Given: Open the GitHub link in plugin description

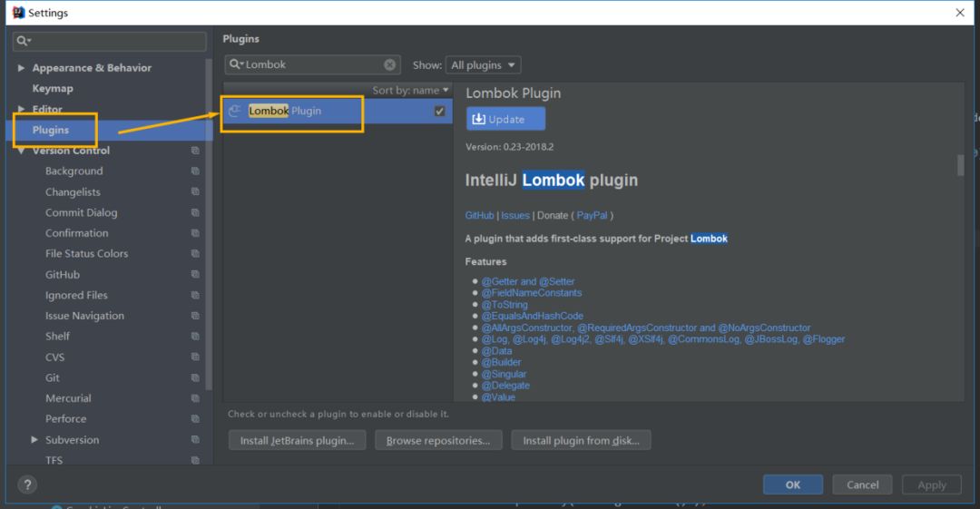Looking at the screenshot, I should [479, 215].
